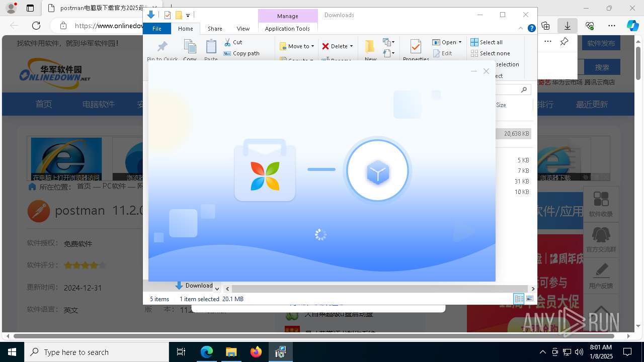Screen dimensions: 644x362
Task: Switch to the Home ribbon tab
Action: coord(186,29)
